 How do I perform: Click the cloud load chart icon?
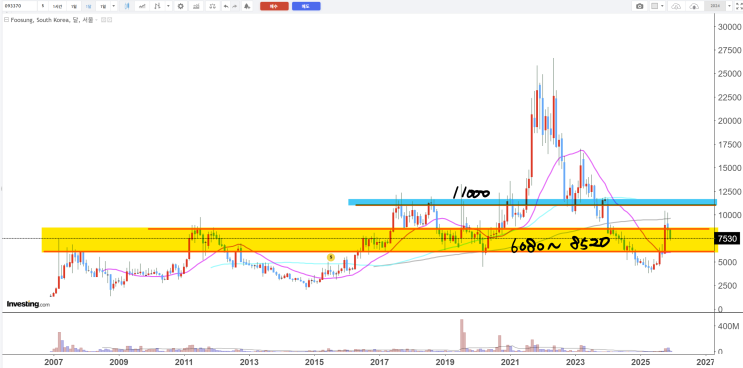pyautogui.click(x=676, y=6)
